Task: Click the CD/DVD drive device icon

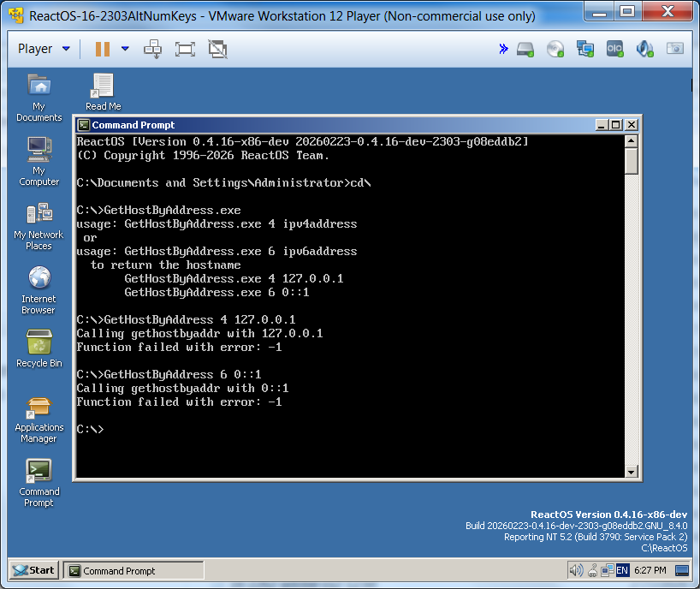Action: coord(555,50)
